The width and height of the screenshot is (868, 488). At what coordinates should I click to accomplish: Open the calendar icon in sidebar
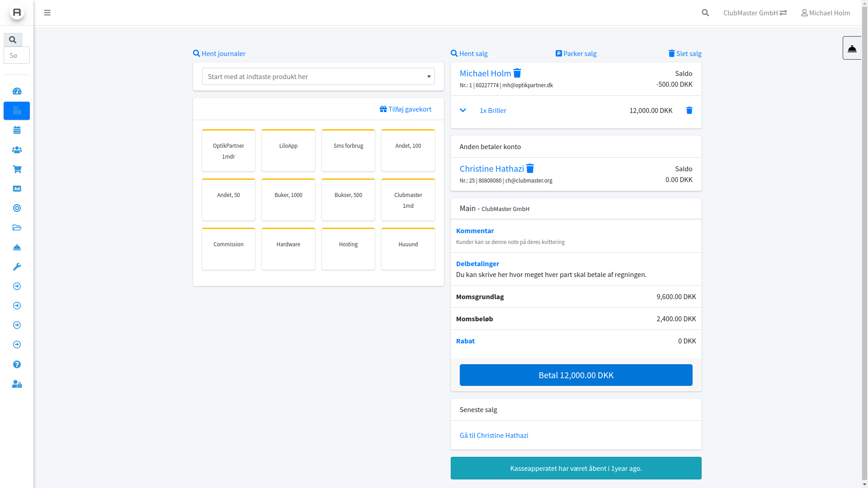(17, 130)
